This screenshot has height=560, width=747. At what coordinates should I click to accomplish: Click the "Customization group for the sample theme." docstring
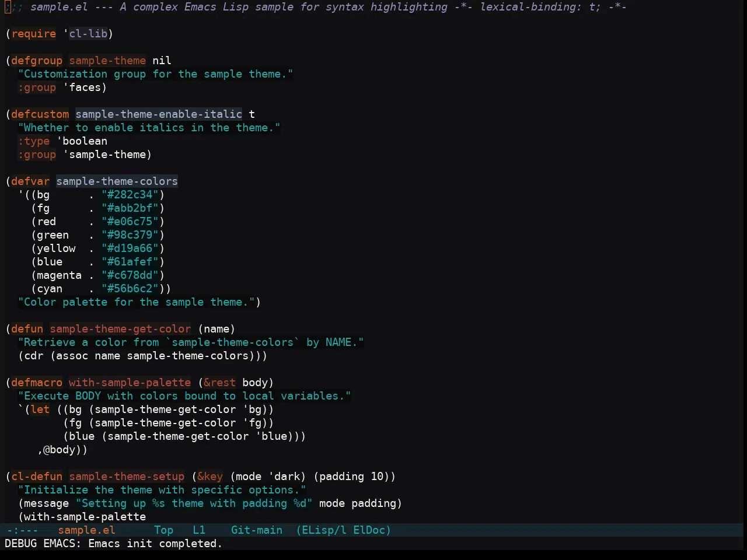(156, 74)
